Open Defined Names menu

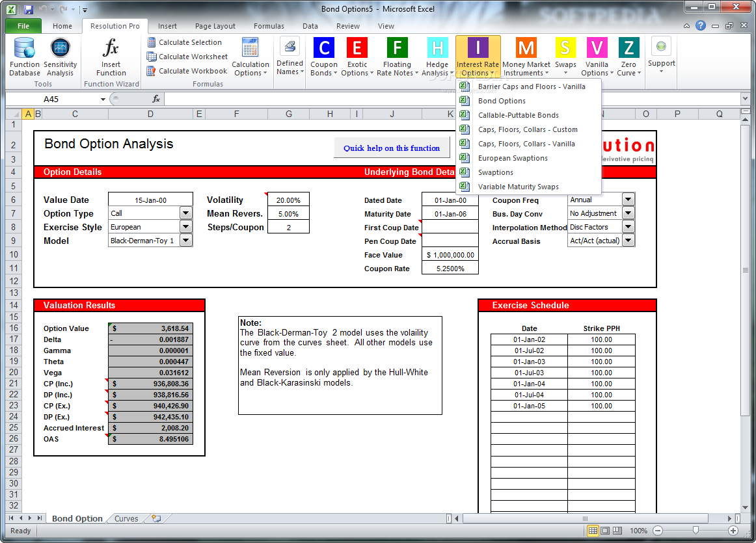point(290,57)
